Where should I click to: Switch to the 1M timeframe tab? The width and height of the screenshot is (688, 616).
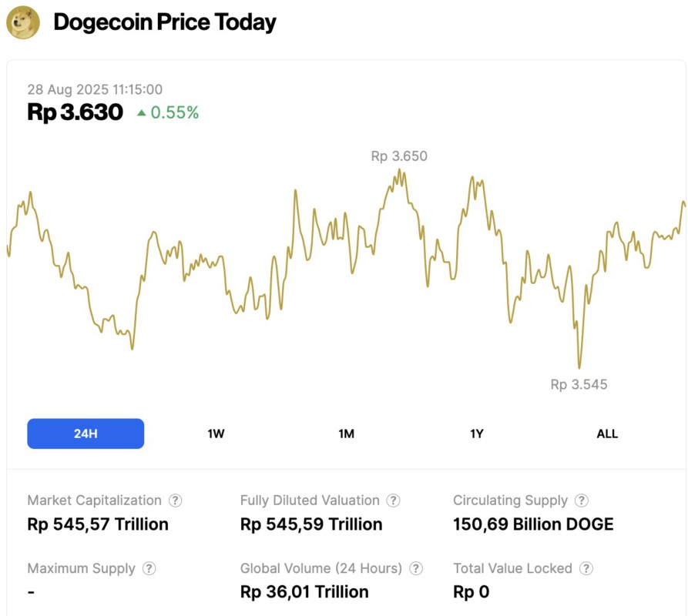346,434
